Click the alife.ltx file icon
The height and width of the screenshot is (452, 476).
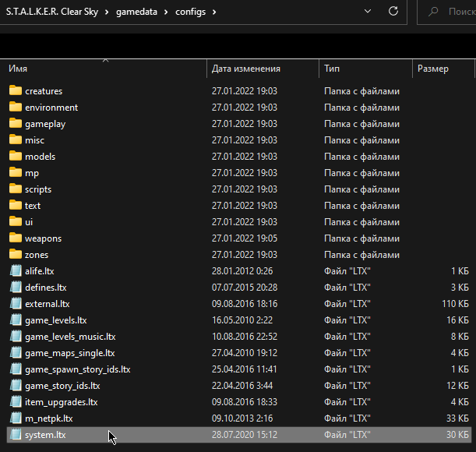pyautogui.click(x=16, y=271)
